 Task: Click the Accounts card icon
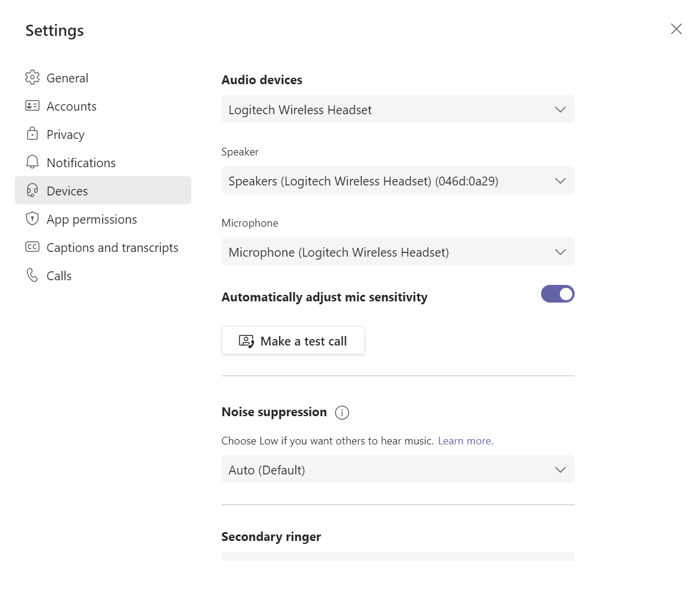32,106
